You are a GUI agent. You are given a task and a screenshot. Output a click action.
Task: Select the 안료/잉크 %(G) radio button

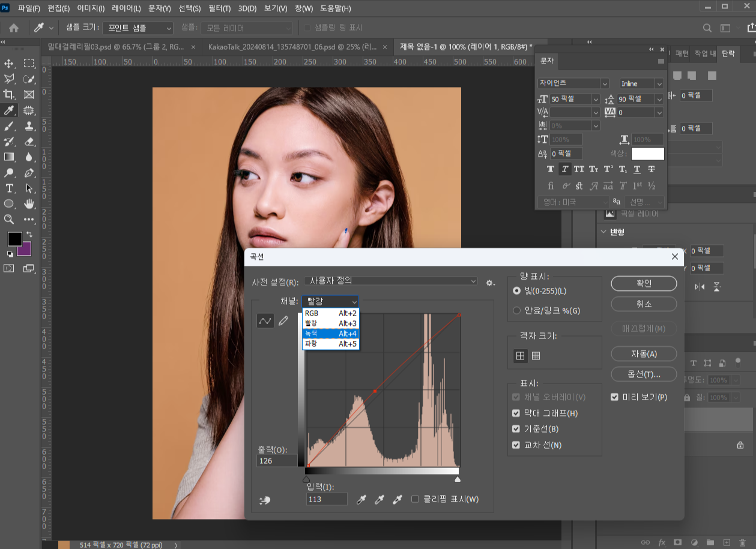click(x=516, y=311)
